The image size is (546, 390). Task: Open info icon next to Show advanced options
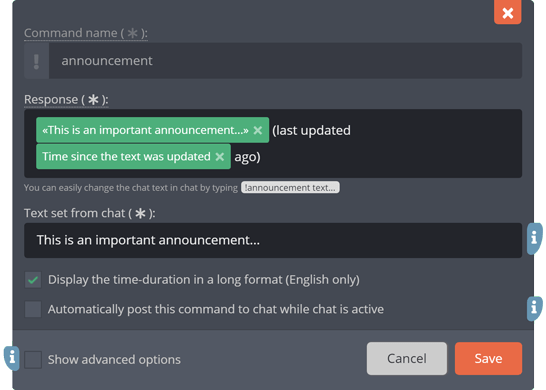pyautogui.click(x=12, y=358)
